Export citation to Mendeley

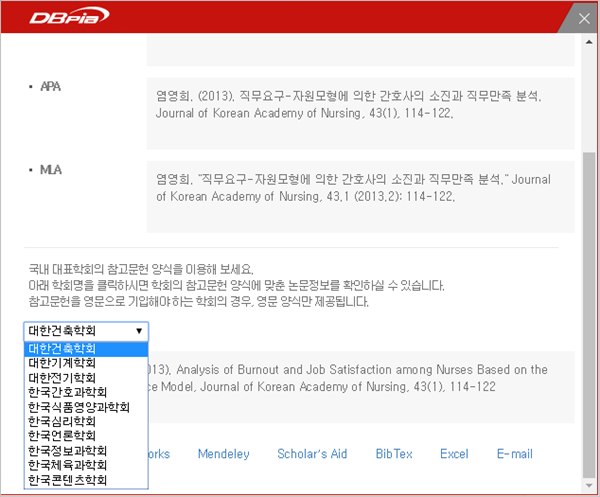click(223, 454)
